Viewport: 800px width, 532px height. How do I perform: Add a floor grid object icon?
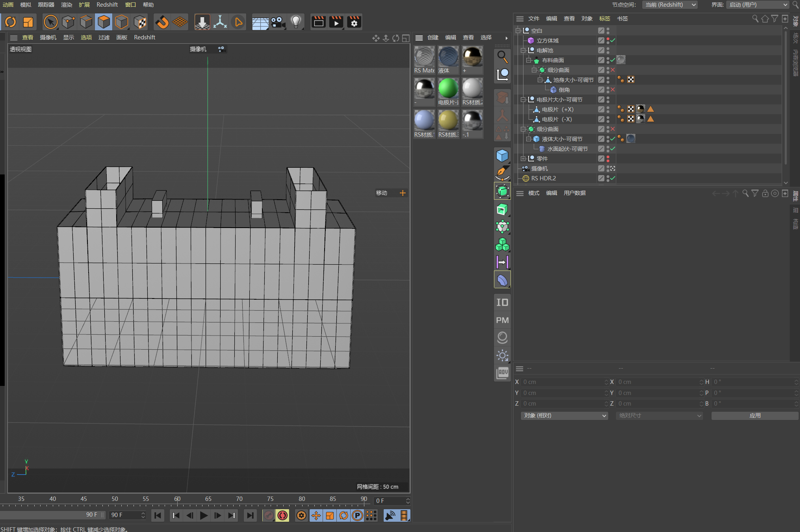click(260, 22)
